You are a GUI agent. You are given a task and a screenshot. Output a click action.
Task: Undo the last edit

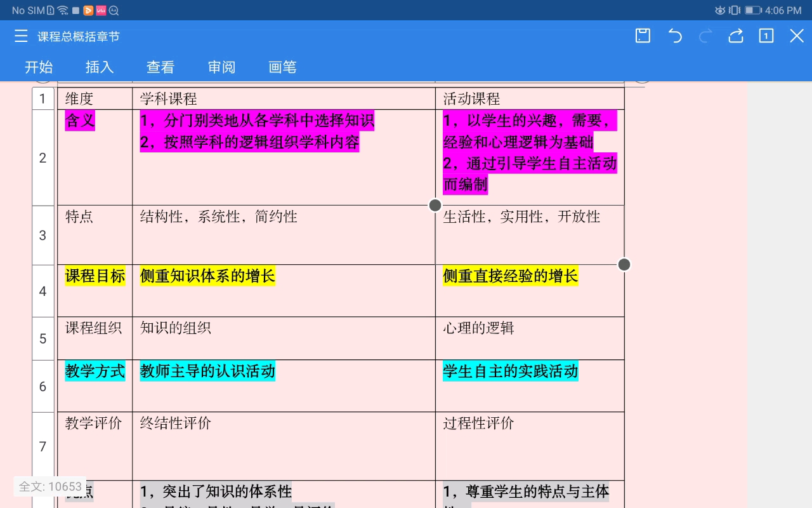675,36
